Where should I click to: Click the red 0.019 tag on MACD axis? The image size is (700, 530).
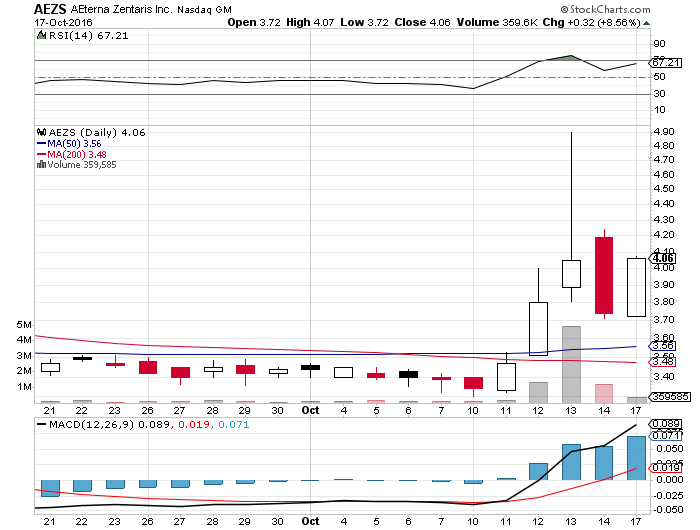[x=666, y=467]
